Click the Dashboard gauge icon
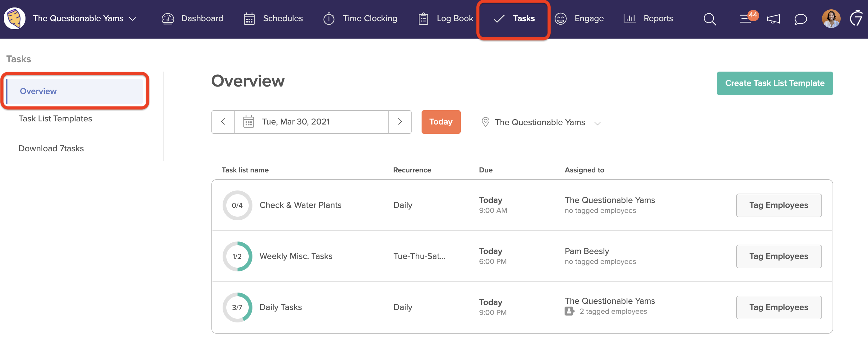This screenshot has width=868, height=338. [x=168, y=19]
